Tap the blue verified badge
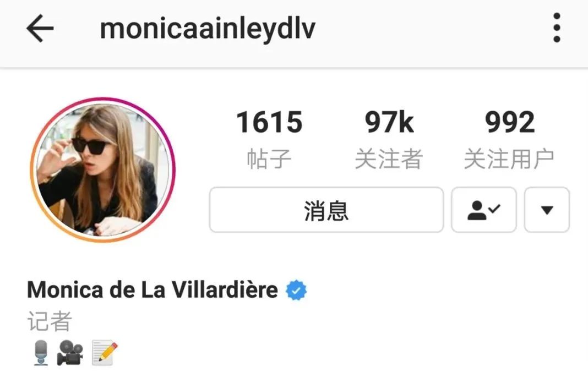 (296, 290)
